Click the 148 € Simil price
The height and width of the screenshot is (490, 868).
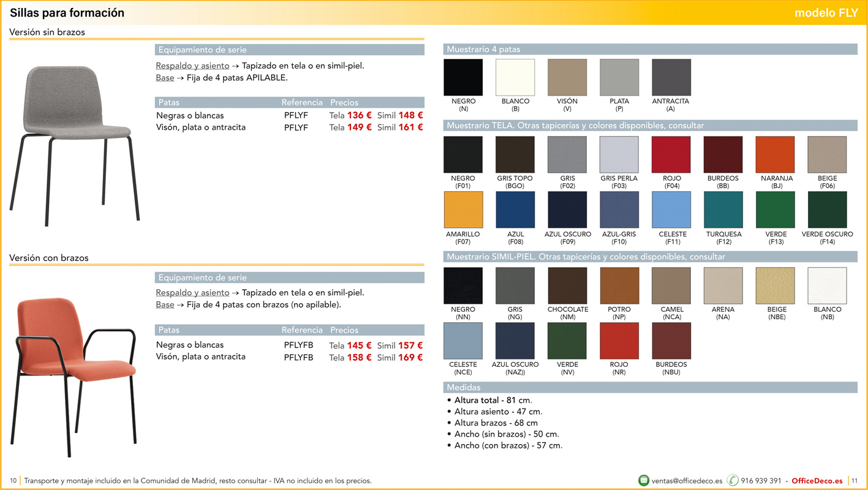click(x=410, y=115)
